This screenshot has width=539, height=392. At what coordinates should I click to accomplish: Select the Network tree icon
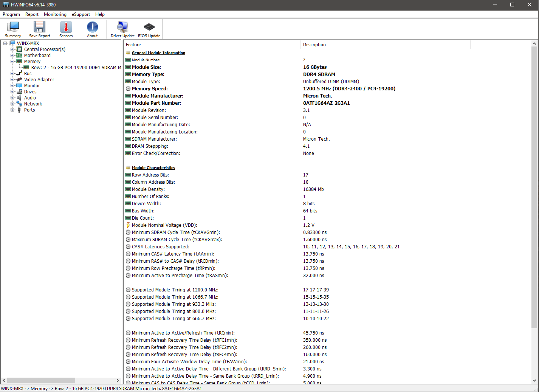coord(19,104)
